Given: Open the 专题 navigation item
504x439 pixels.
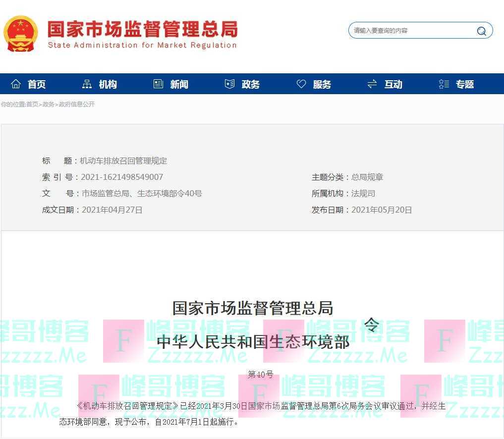Looking at the screenshot, I should (x=464, y=85).
